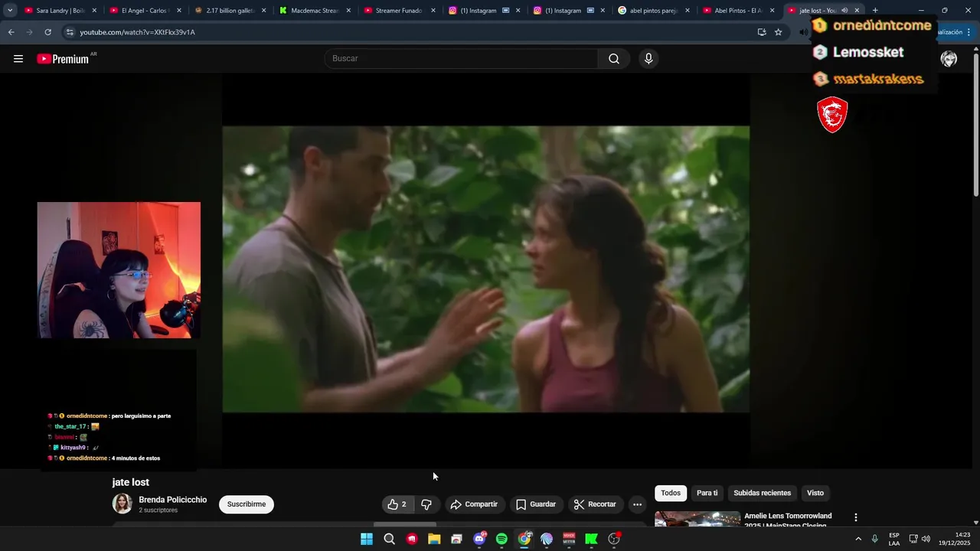Switch to the Macdemac Stream tab

pyautogui.click(x=315, y=11)
